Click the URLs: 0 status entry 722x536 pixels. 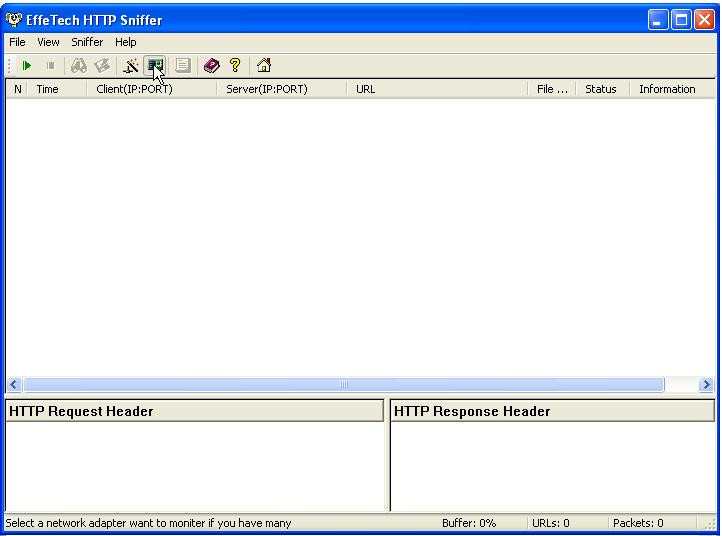pos(551,523)
